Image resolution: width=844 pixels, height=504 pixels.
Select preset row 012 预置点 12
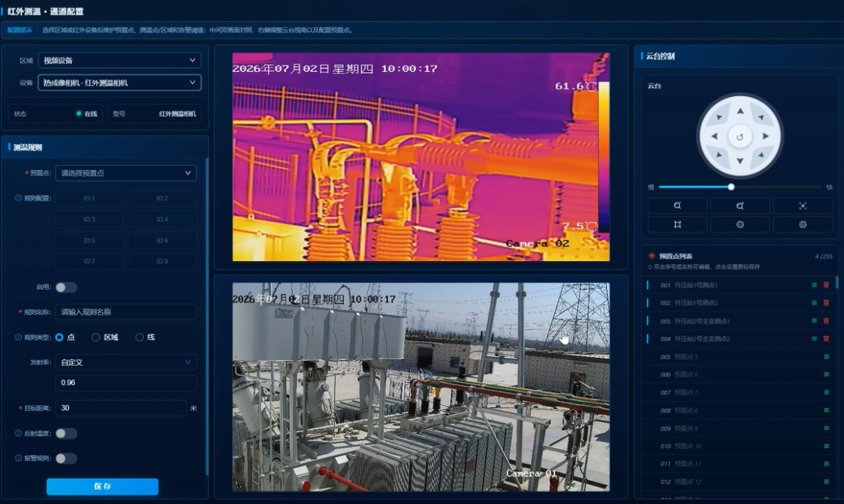pyautogui.click(x=738, y=481)
